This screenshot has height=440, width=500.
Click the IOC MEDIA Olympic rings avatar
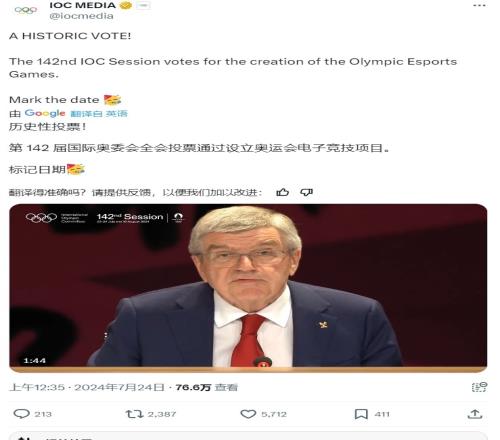(x=25, y=10)
